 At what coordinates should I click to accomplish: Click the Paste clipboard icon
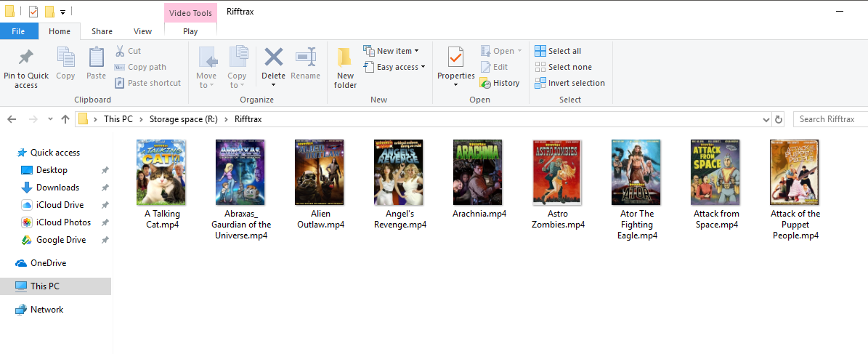[x=97, y=57]
